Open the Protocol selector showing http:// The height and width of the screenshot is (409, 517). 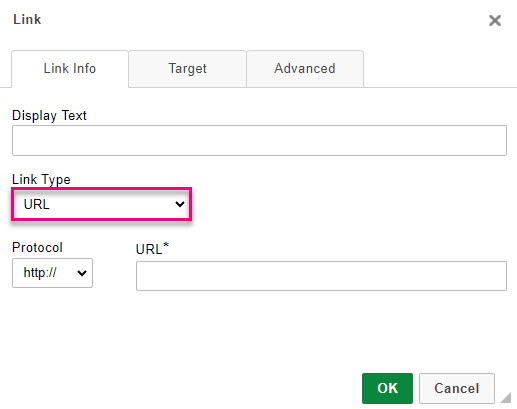point(52,273)
